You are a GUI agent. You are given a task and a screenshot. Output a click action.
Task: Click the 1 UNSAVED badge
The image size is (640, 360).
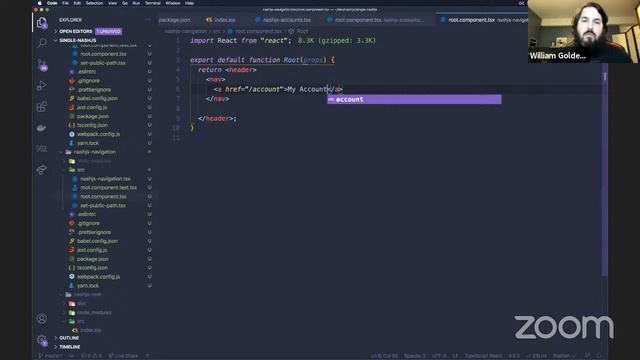[109, 31]
